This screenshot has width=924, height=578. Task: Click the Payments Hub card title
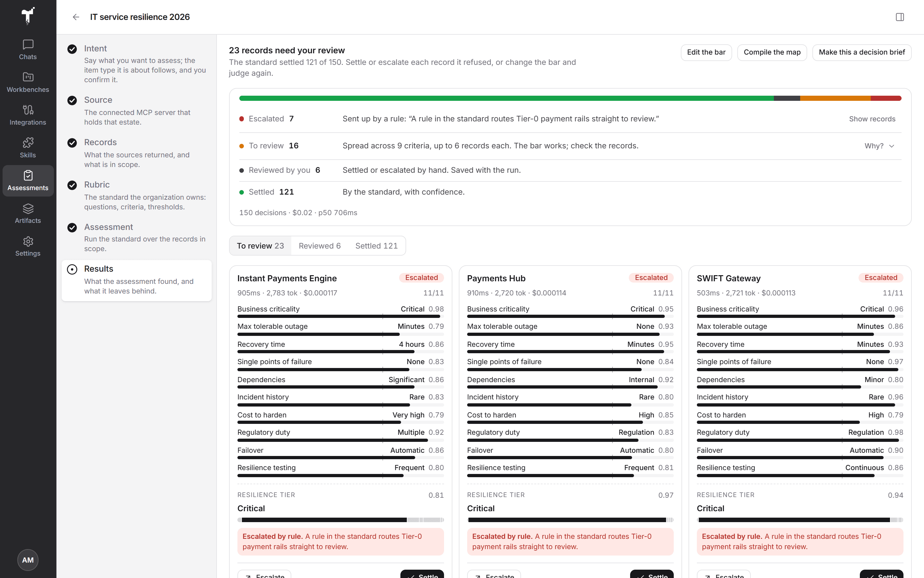[496, 278]
